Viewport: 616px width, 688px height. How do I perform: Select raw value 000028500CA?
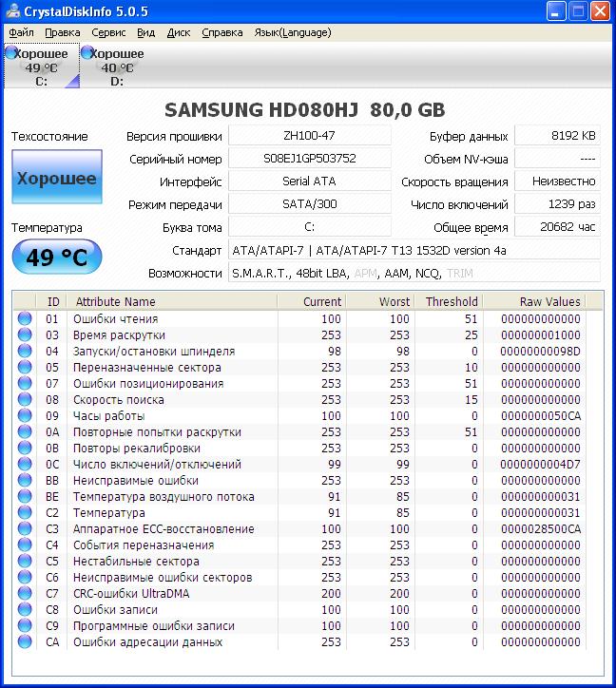[541, 529]
